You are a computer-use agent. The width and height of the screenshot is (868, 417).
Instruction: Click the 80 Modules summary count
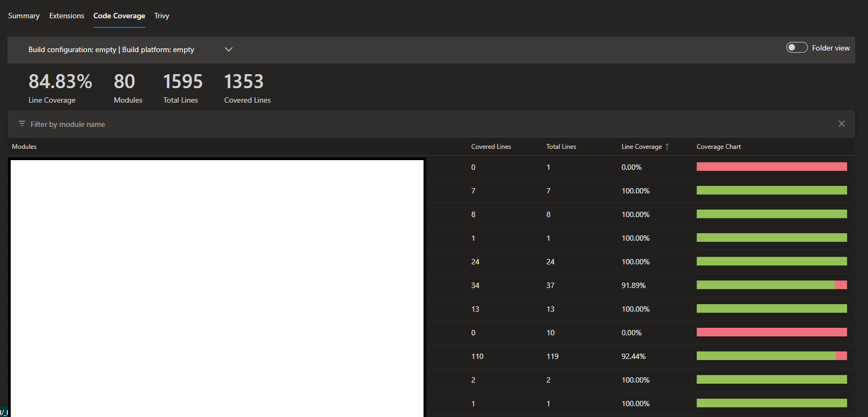tap(125, 82)
